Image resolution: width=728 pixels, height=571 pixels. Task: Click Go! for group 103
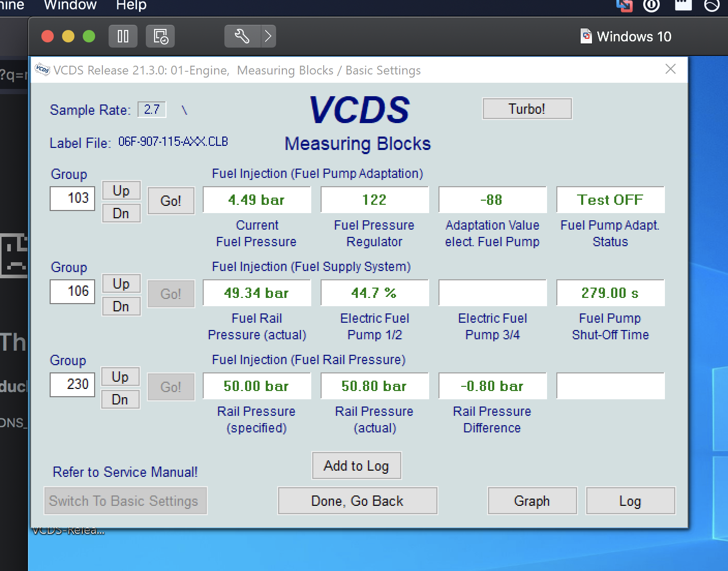(x=171, y=201)
